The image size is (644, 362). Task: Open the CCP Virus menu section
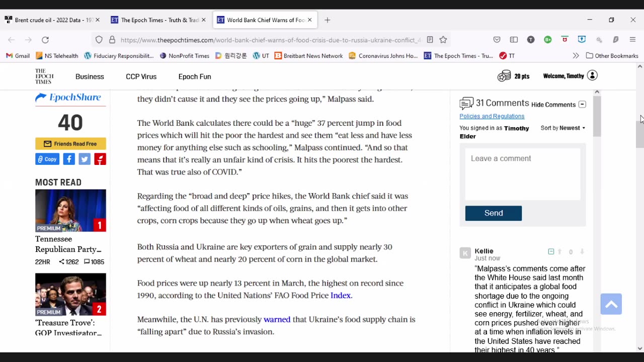(x=141, y=76)
